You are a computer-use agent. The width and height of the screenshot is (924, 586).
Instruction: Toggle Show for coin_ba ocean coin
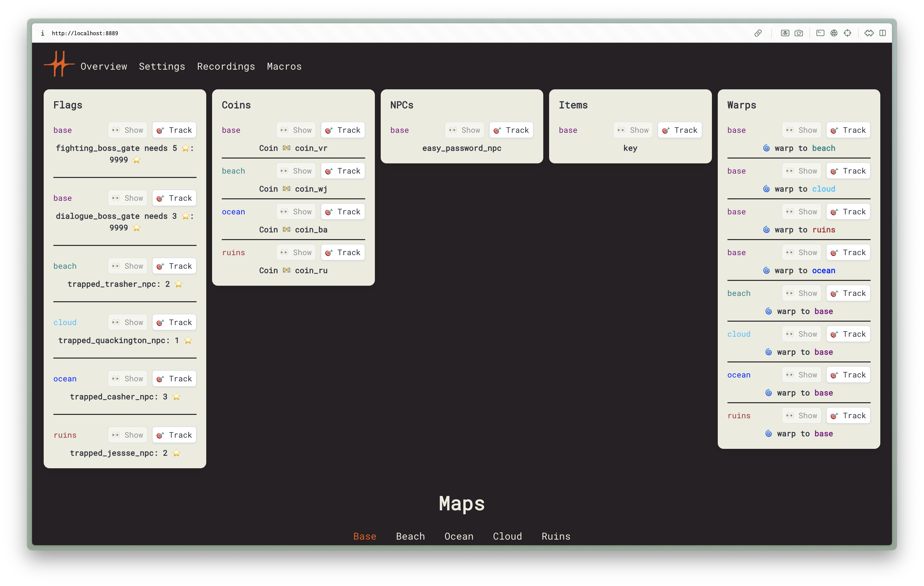pos(296,212)
